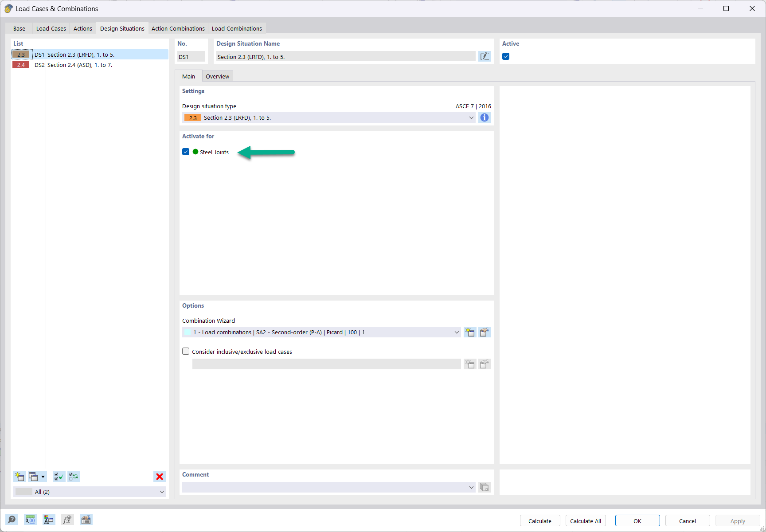
Task: Open the help search icon at bottom
Action: (12, 520)
